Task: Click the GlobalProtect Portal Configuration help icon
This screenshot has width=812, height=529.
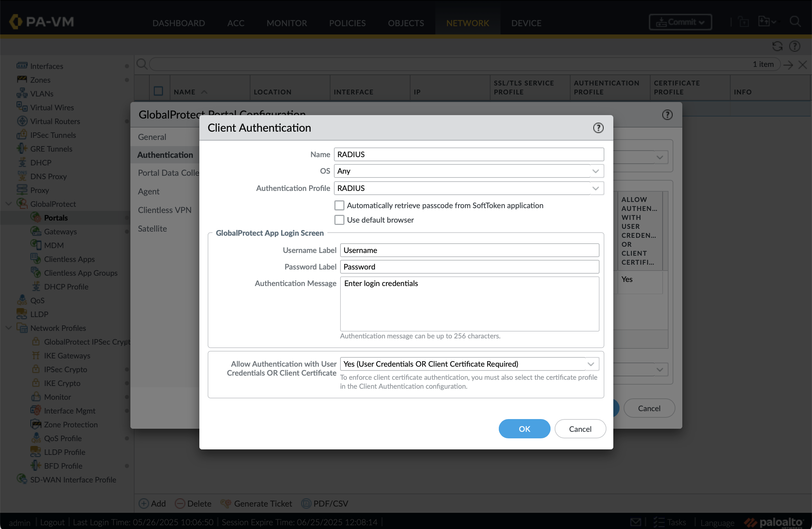Action: (x=667, y=115)
